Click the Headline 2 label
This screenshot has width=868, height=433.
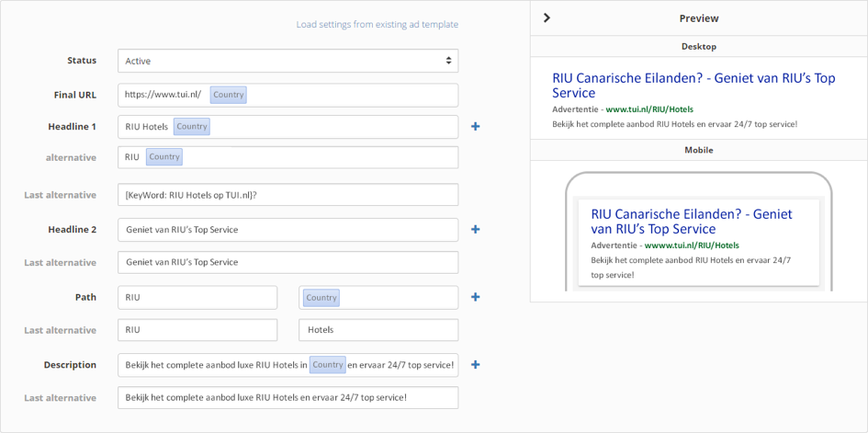coord(72,229)
